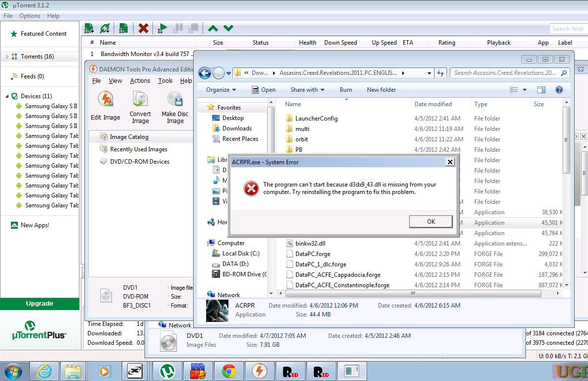Open Google Chrome from taskbar
Screen dimensions: 588x381
click(229, 372)
